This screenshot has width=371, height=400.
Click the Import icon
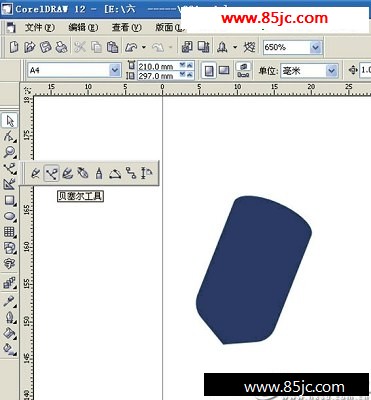pos(187,47)
